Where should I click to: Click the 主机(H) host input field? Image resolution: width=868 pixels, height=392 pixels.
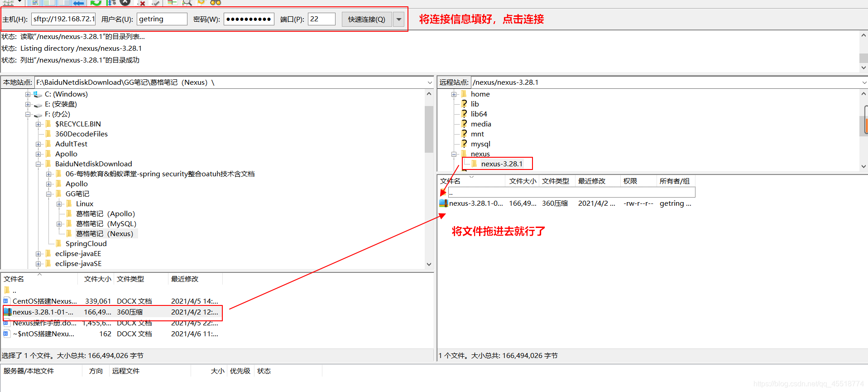pos(63,19)
